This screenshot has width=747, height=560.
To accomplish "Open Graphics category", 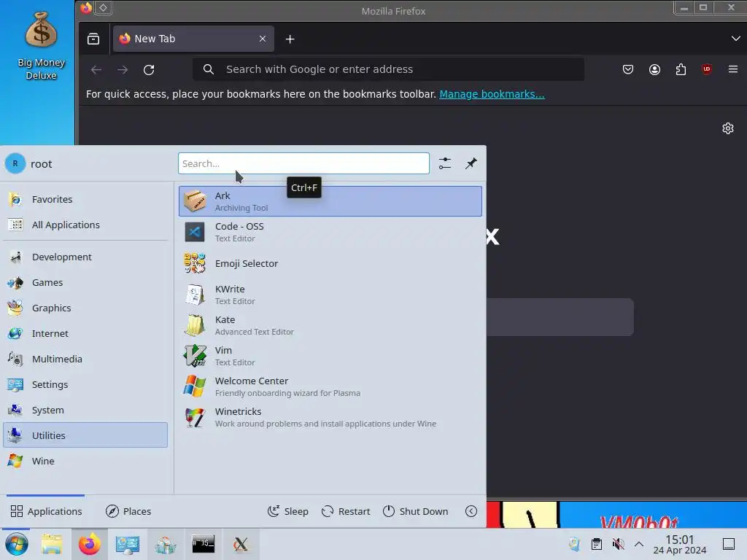I will [x=85, y=308].
